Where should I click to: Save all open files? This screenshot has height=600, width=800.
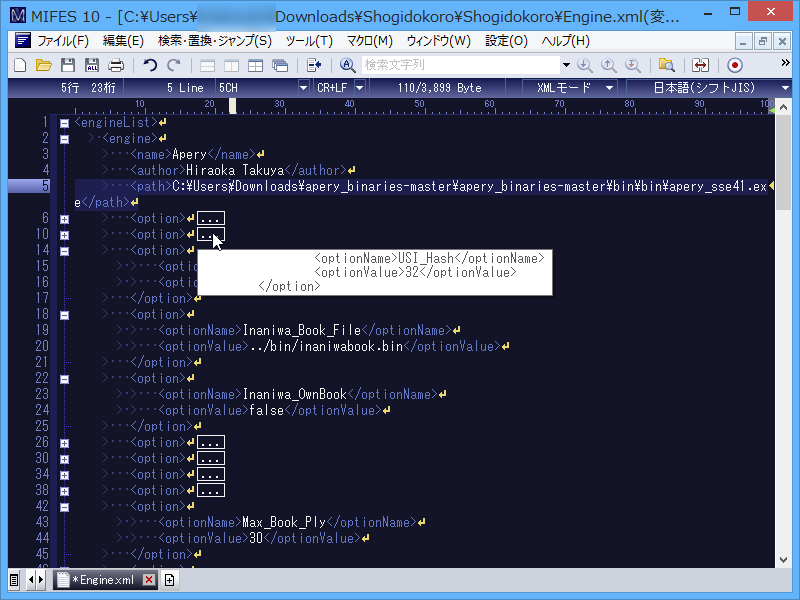pos(92,65)
